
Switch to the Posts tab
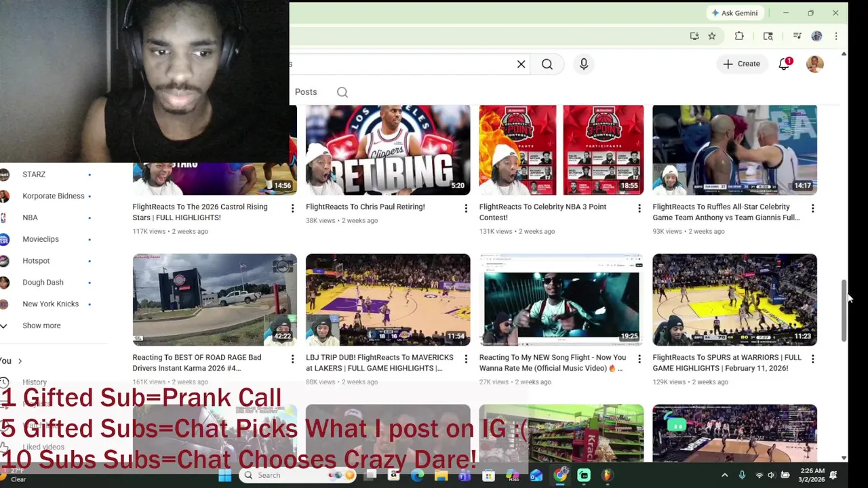[306, 92]
